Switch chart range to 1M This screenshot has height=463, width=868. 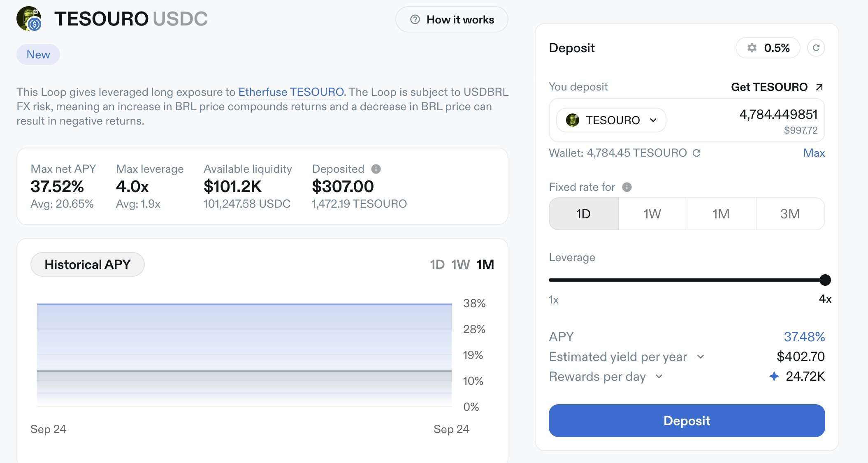485,264
